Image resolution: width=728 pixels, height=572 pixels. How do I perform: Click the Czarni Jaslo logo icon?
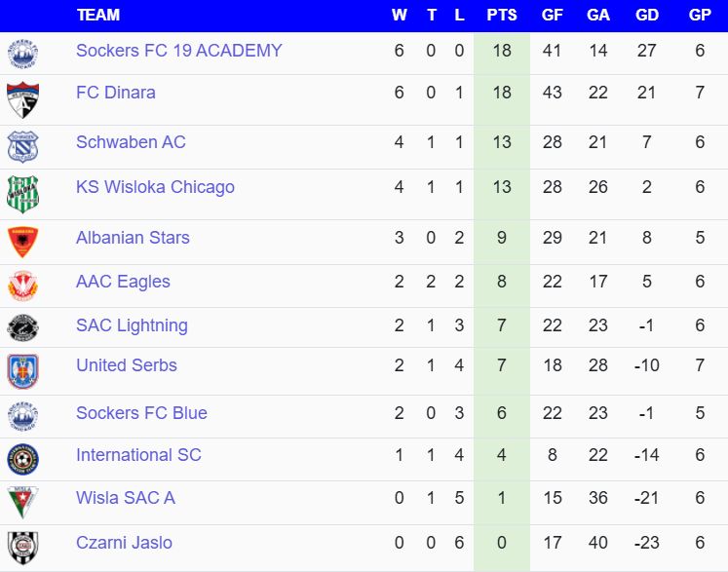pyautogui.click(x=21, y=545)
